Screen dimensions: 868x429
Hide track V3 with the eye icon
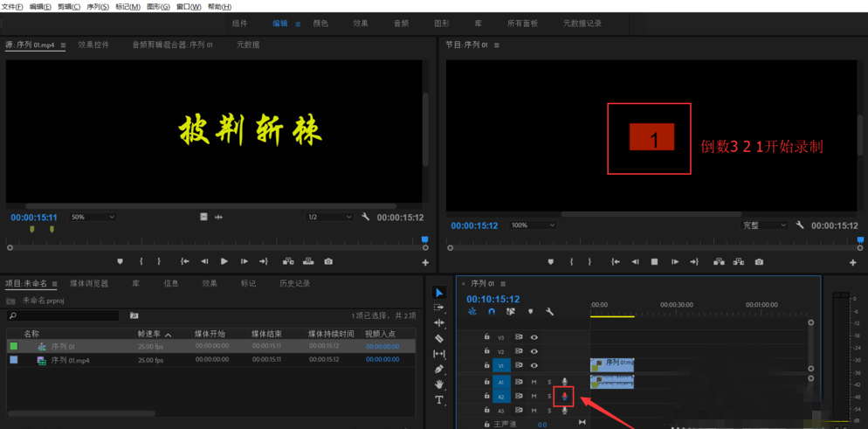point(534,337)
